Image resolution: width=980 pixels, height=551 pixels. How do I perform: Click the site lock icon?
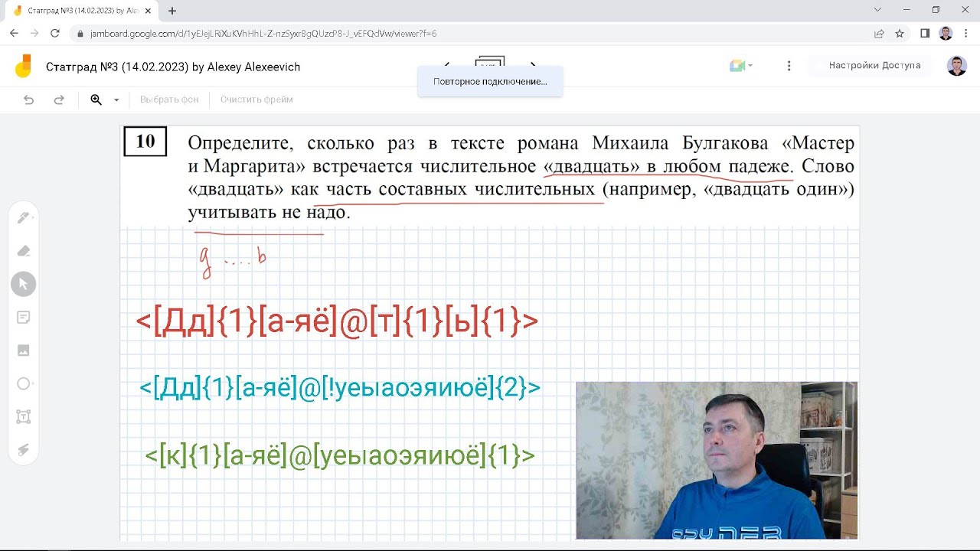tap(80, 34)
